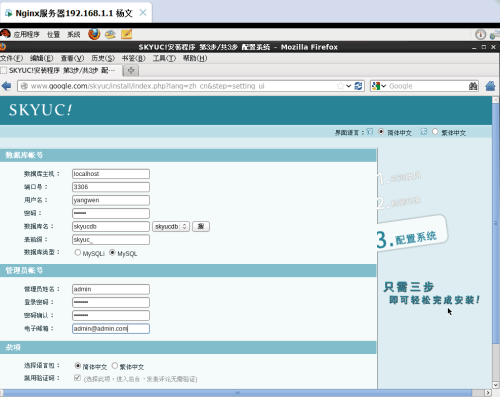Open the 文件(F) menu
Screen dimensions: 500x397
pyautogui.click(x=12, y=58)
